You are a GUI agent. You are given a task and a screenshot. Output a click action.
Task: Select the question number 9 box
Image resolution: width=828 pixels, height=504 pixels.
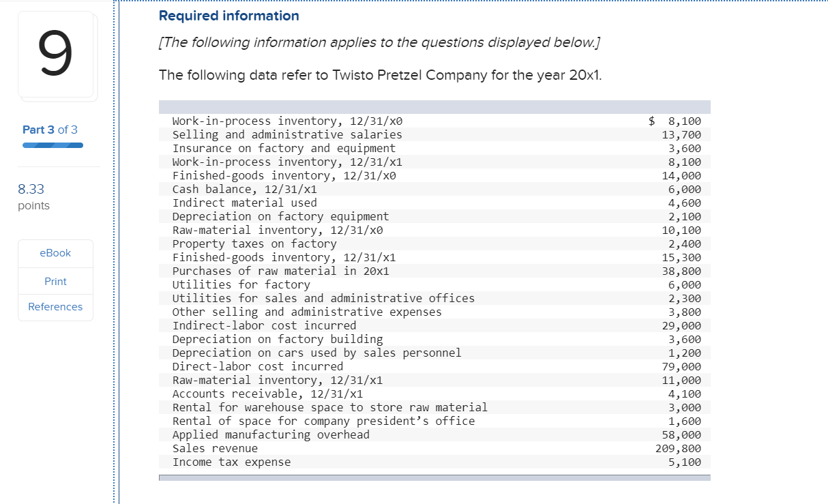pyautogui.click(x=56, y=55)
